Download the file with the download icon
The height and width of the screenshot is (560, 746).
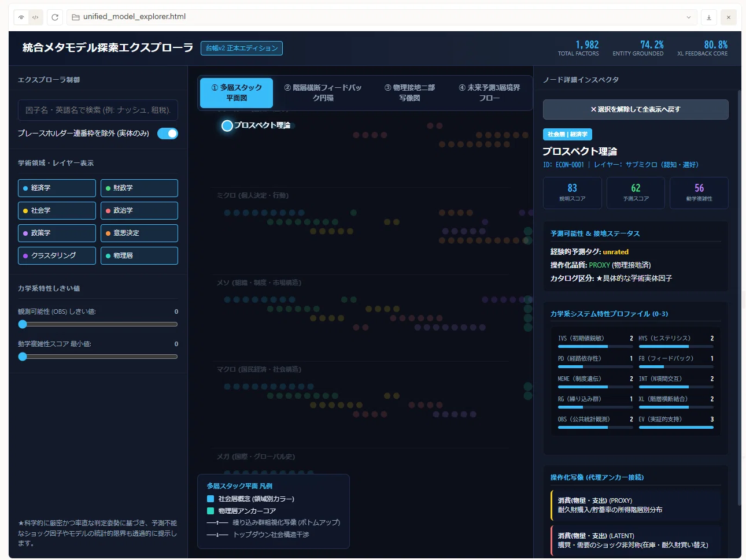pyautogui.click(x=709, y=17)
